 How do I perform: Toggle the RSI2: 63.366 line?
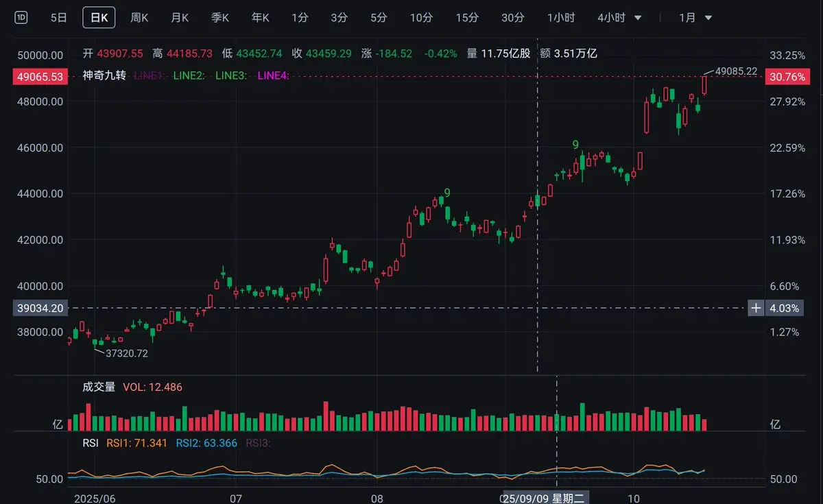click(x=206, y=443)
